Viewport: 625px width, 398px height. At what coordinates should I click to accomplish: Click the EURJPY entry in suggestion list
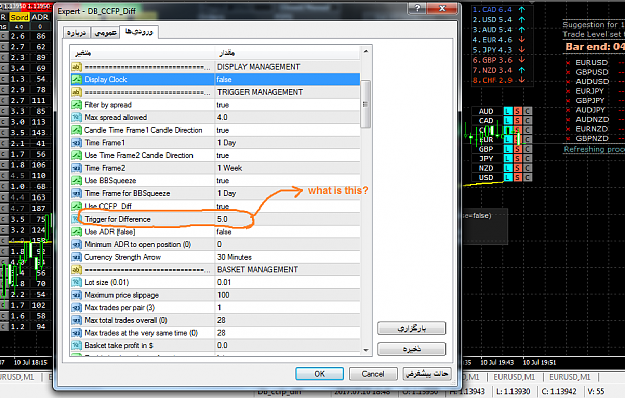click(x=590, y=91)
